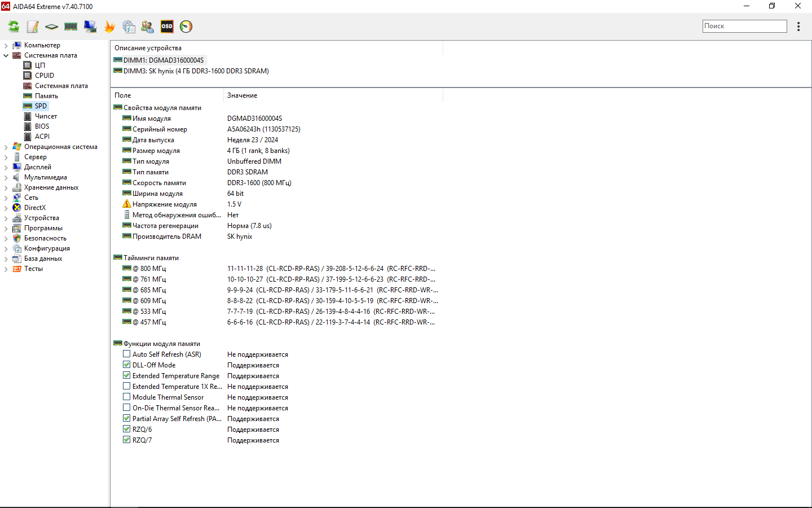
Task: Select the Тайминги памяти section header
Action: 151,258
